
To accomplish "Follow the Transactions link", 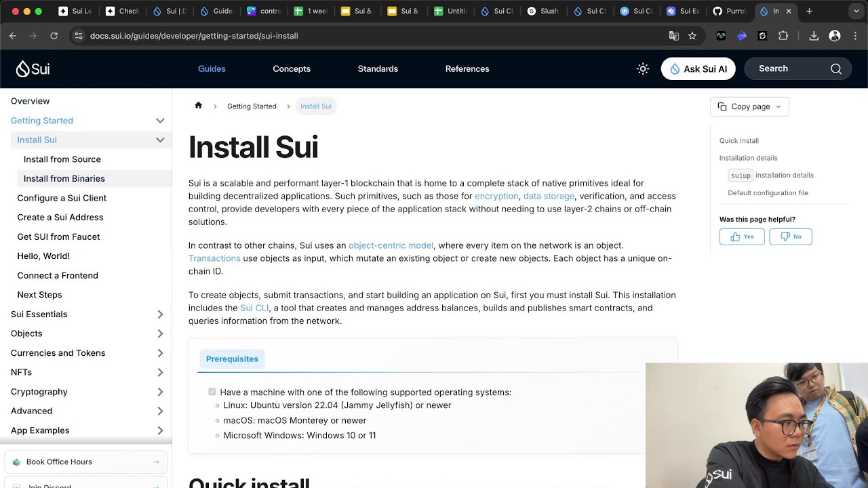I will (x=214, y=258).
